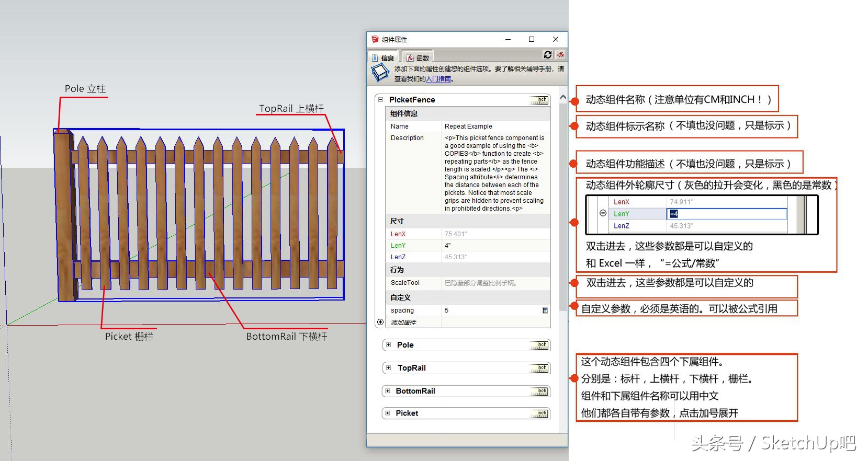Screen dimensions: 868x461
Task: Click the 添加属性 add attribute row
Action: [x=403, y=322]
